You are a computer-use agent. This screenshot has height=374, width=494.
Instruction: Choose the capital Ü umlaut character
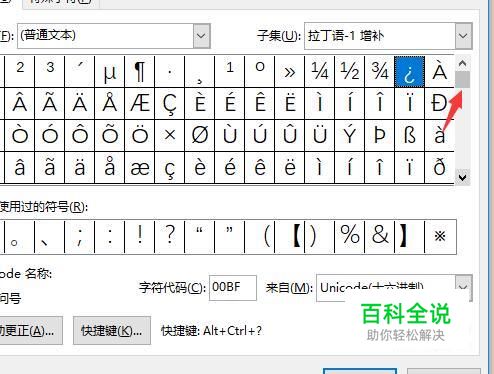[x=320, y=135]
